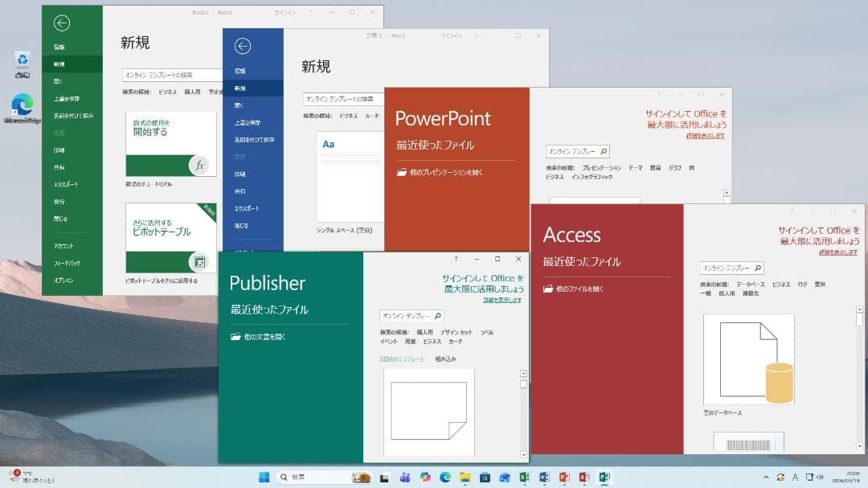The height and width of the screenshot is (488, 868).
Task: Click the 詳細を表示します link in PowerPoint
Action: (x=706, y=136)
